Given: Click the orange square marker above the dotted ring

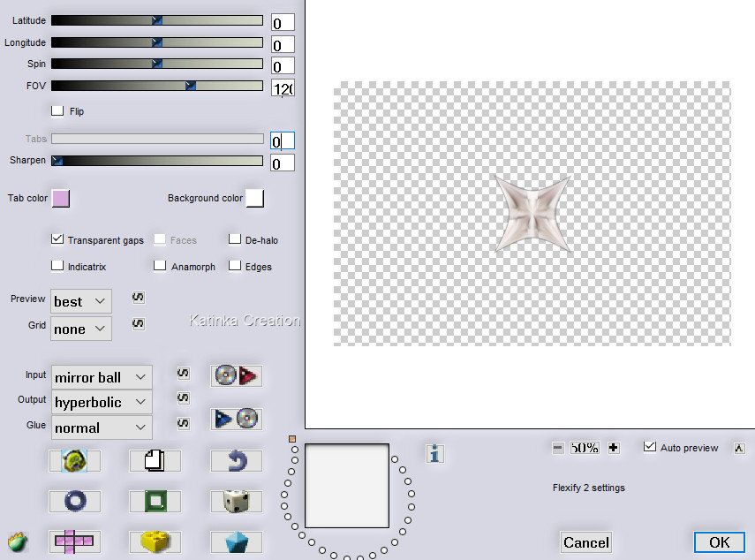Looking at the screenshot, I should point(292,439).
